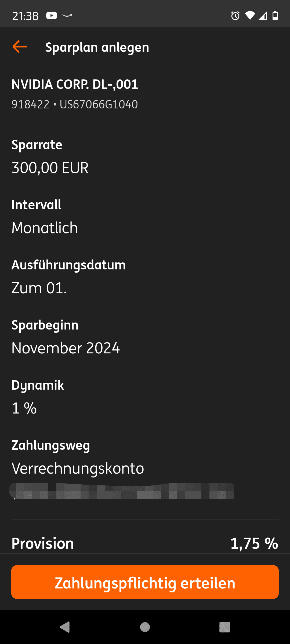Tap the Sparbeginn November 2024 value
290x644 pixels.
click(66, 348)
